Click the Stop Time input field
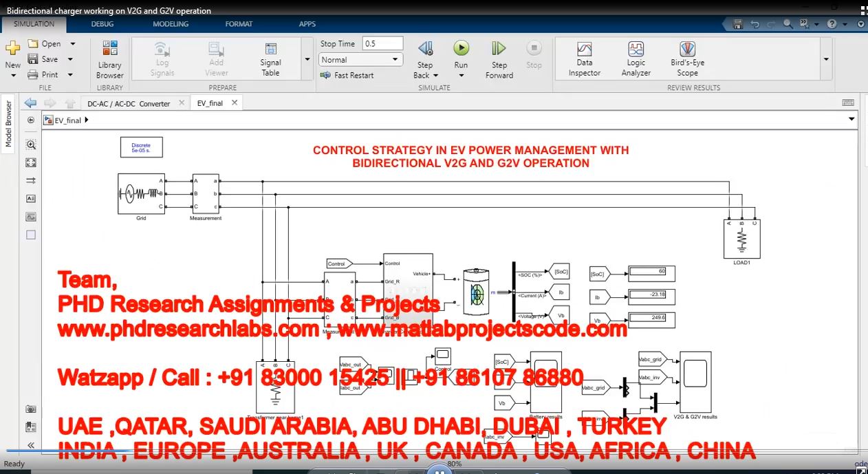 382,43
